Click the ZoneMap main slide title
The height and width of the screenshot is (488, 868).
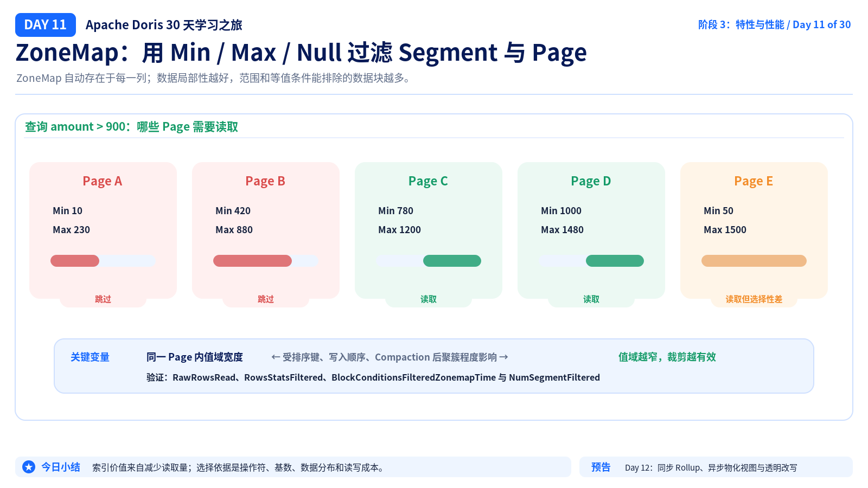tap(301, 53)
